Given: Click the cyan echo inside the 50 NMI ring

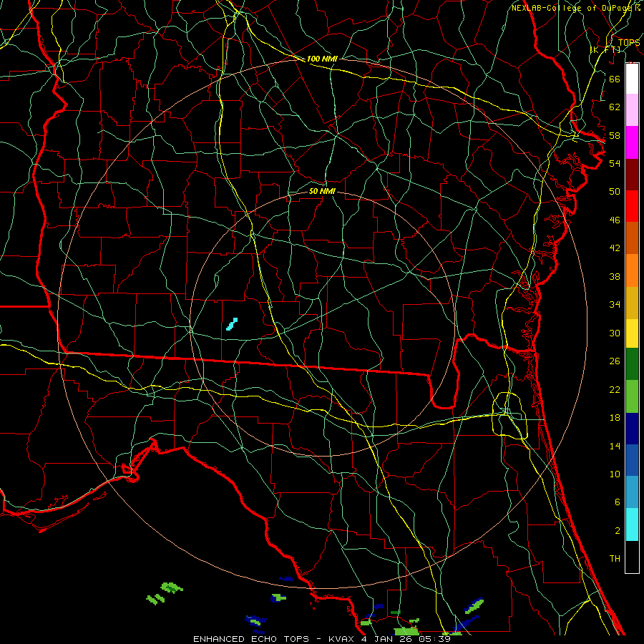Looking at the screenshot, I should [232, 324].
